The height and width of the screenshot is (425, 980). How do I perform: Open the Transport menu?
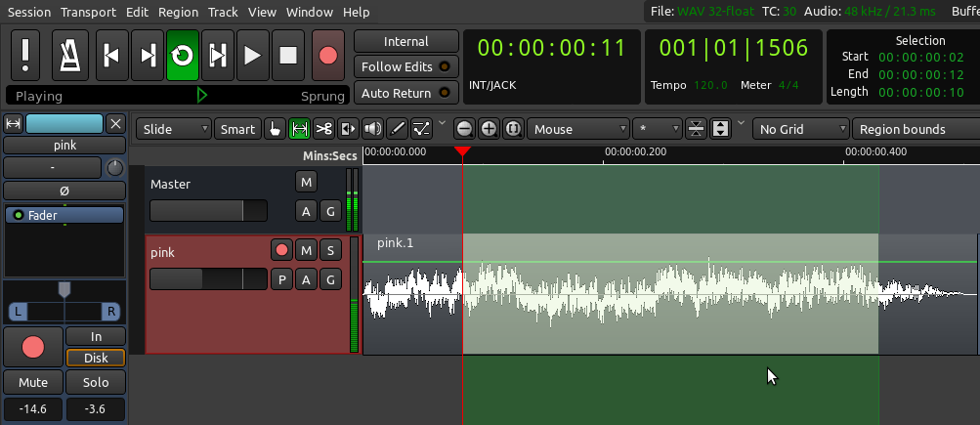88,12
